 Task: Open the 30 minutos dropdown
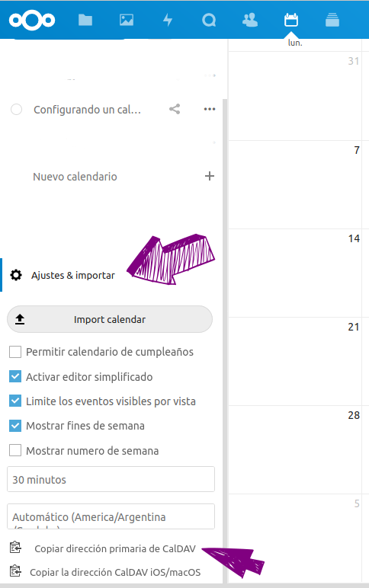[111, 479]
